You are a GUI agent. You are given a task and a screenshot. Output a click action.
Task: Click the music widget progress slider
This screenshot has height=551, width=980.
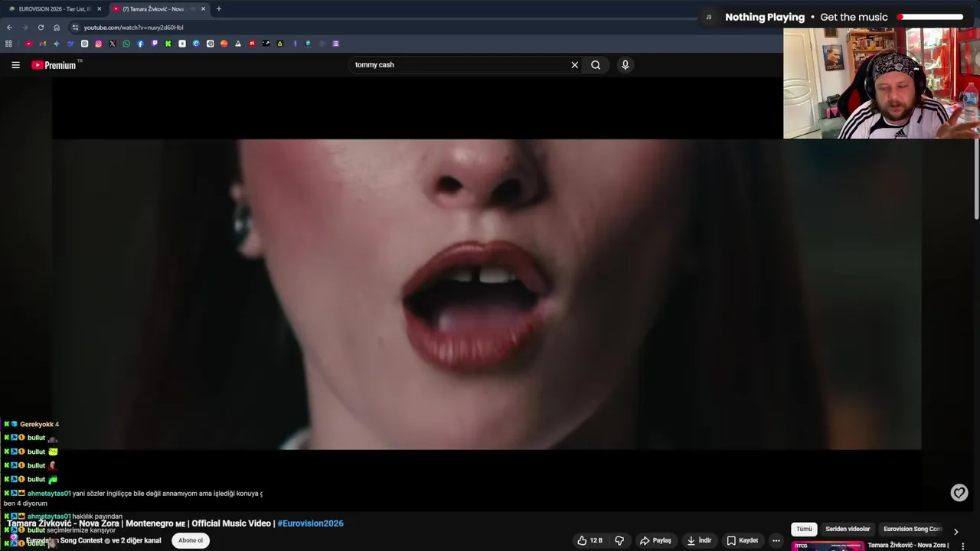[x=930, y=17]
